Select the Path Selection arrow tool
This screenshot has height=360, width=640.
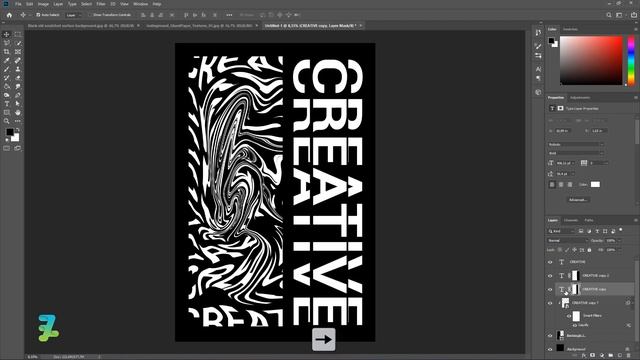(18, 104)
